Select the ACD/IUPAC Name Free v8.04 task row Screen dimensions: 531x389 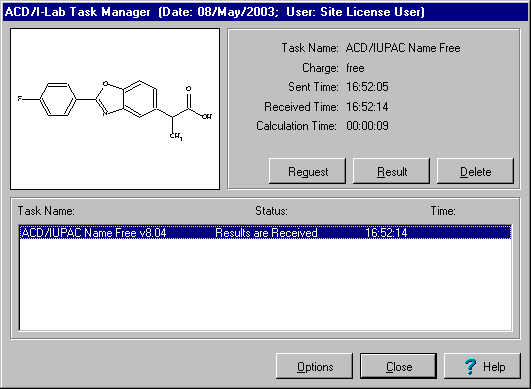tap(266, 233)
